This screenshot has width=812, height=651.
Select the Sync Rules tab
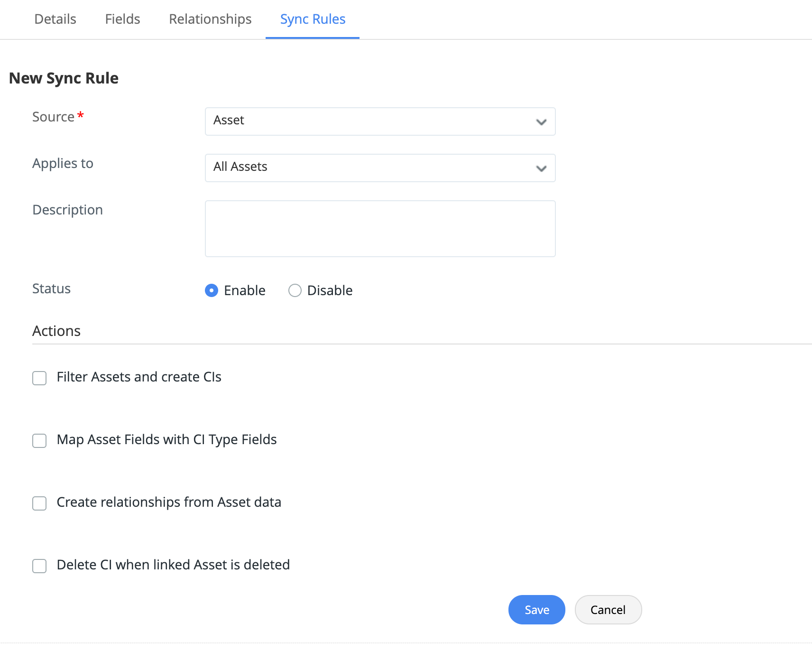pyautogui.click(x=313, y=19)
